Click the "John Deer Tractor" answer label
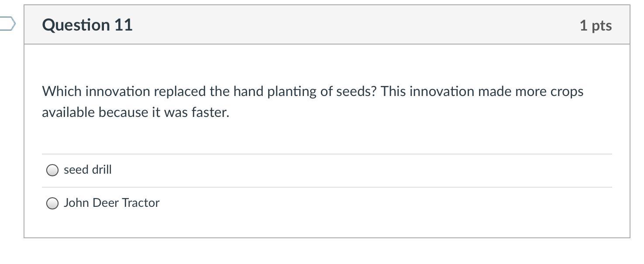Image resolution: width=644 pixels, height=264 pixels. pyautogui.click(x=111, y=203)
